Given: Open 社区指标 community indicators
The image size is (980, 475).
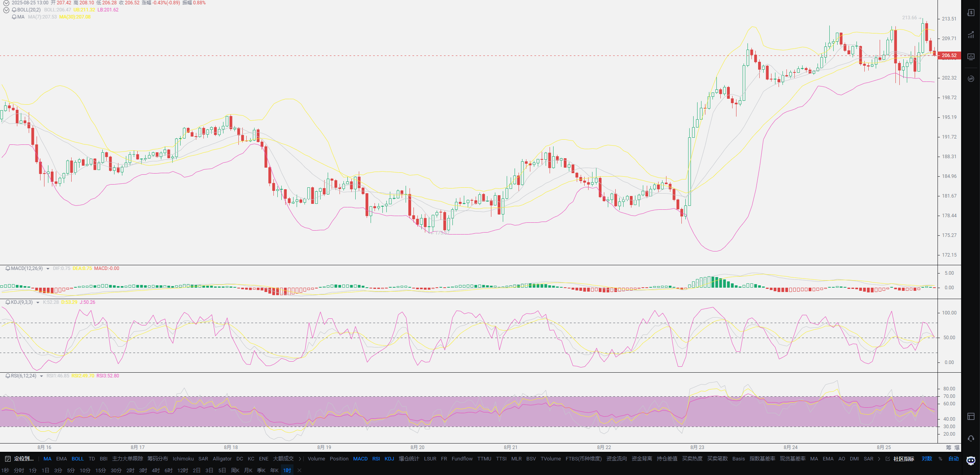Looking at the screenshot, I should (x=904, y=459).
